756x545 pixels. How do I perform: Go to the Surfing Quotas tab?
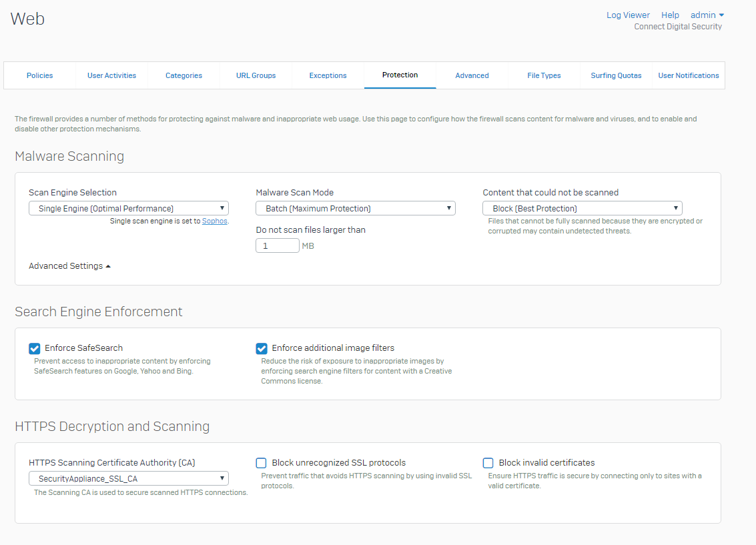click(616, 75)
